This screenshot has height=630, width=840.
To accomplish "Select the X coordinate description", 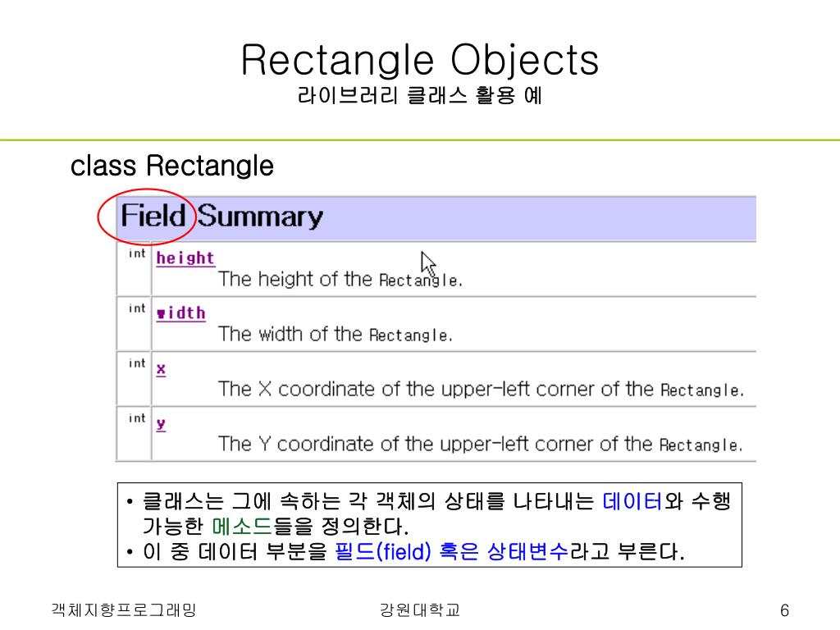I will point(481,390).
